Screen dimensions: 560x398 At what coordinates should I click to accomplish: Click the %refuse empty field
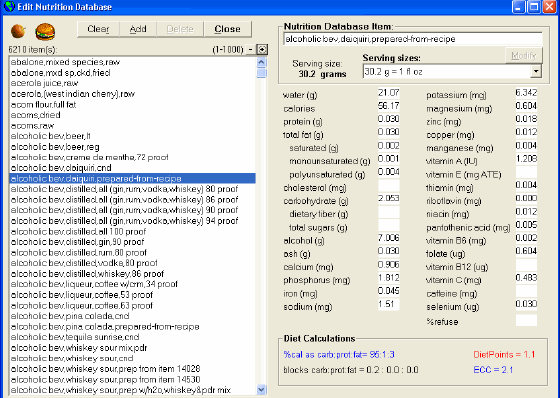pyautogui.click(x=526, y=320)
